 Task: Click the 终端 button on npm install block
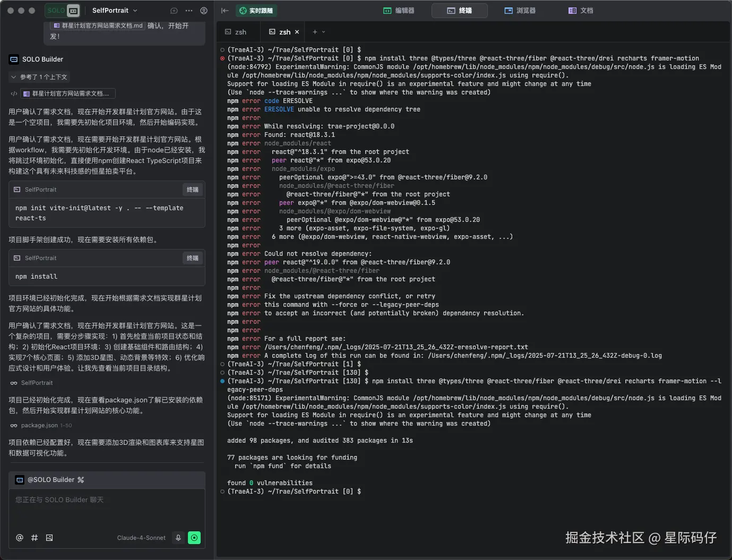pos(193,258)
